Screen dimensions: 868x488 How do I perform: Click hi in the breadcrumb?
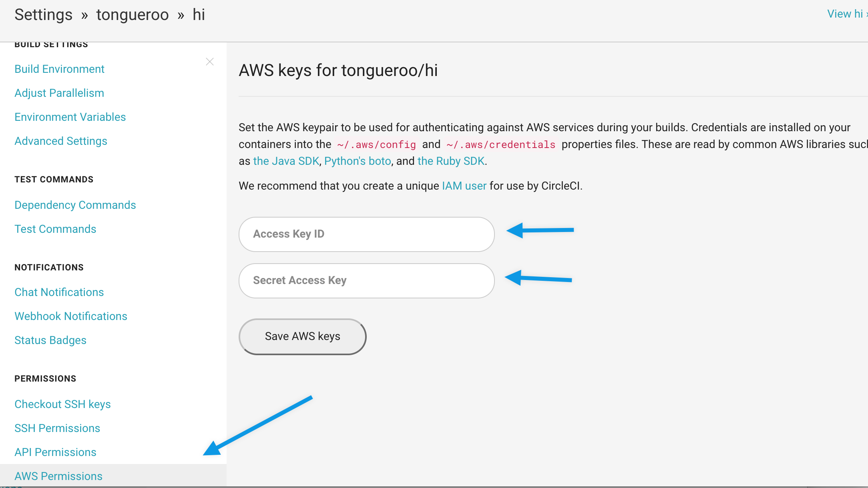coord(199,15)
